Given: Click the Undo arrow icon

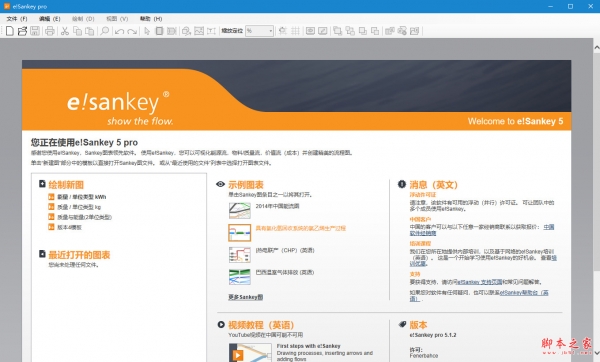Looking at the screenshot, I should 119,31.
